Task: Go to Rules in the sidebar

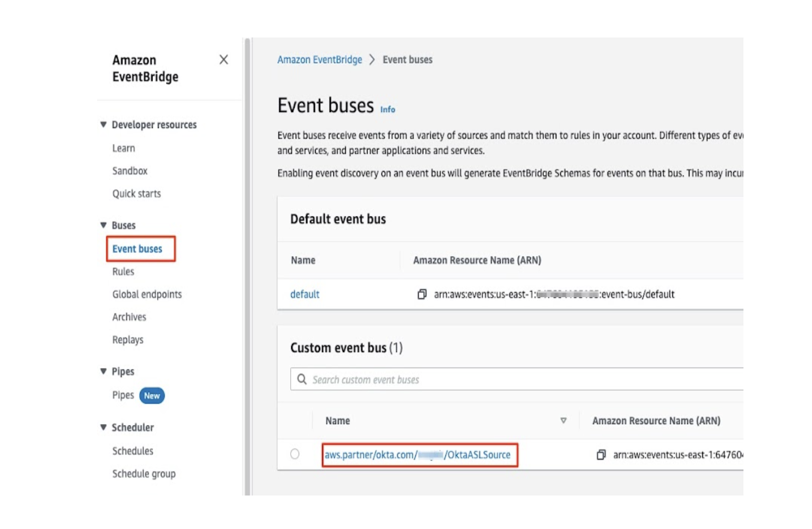Action: (123, 271)
